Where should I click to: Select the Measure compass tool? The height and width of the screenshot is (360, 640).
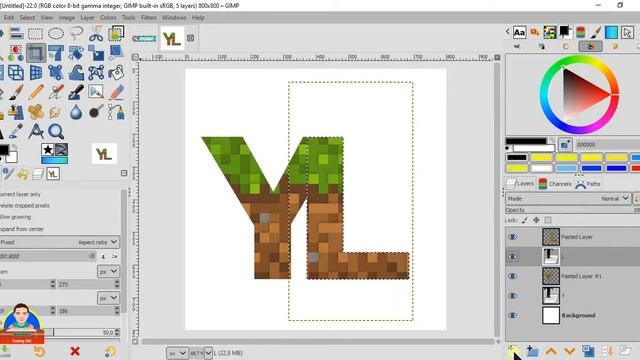[x=36, y=131]
